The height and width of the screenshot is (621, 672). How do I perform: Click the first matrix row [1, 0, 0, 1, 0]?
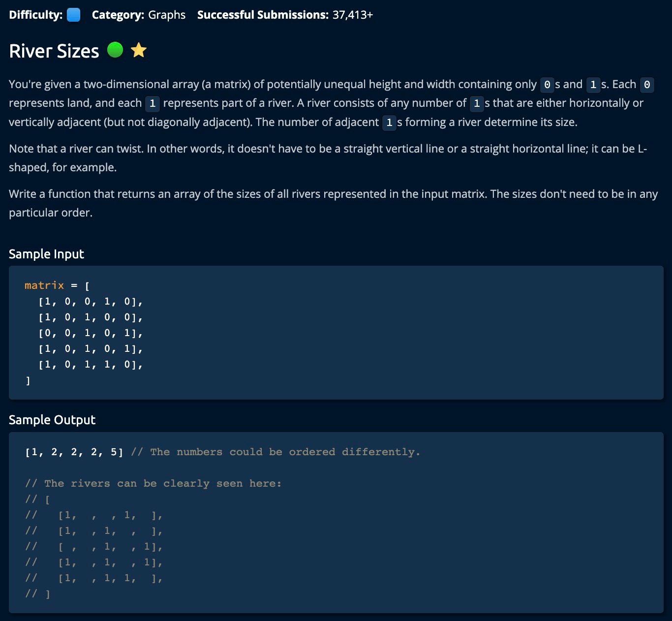[91, 302]
